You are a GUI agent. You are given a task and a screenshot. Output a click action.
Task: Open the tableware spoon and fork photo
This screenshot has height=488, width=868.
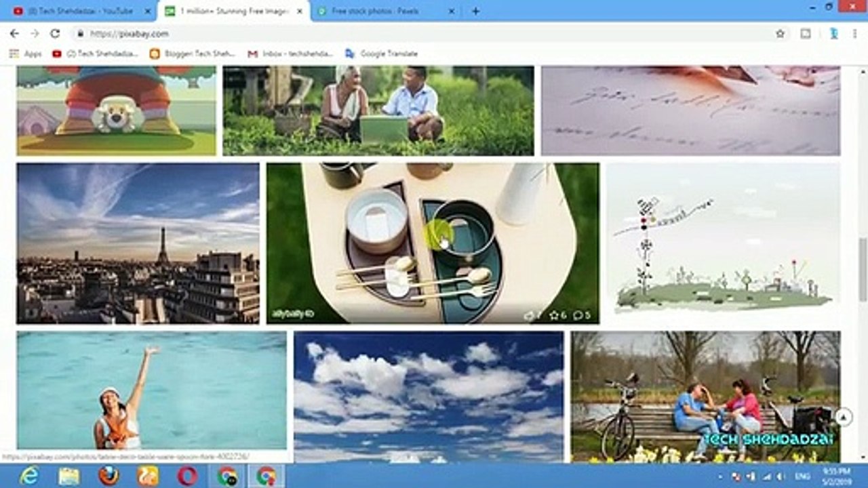[433, 243]
